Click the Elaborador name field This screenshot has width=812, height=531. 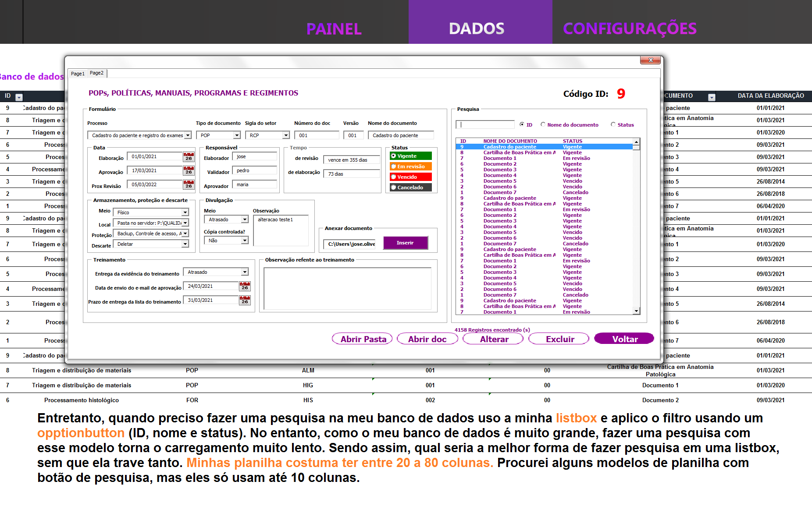(254, 156)
